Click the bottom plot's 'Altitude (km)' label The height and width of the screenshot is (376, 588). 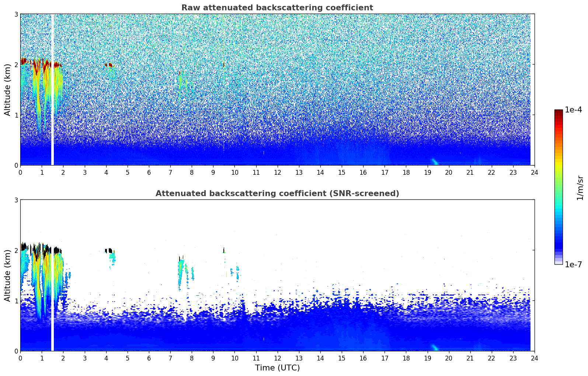(x=7, y=275)
